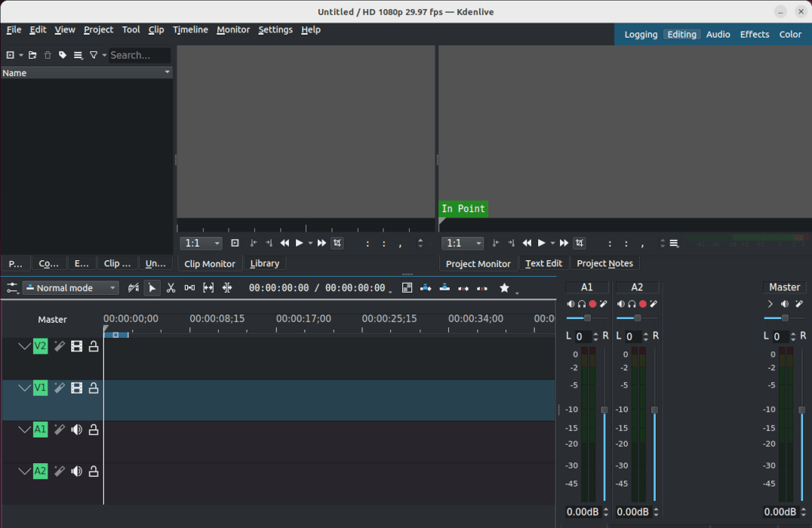812x528 pixels.
Task: Mute the A1 audio track
Action: [x=76, y=429]
